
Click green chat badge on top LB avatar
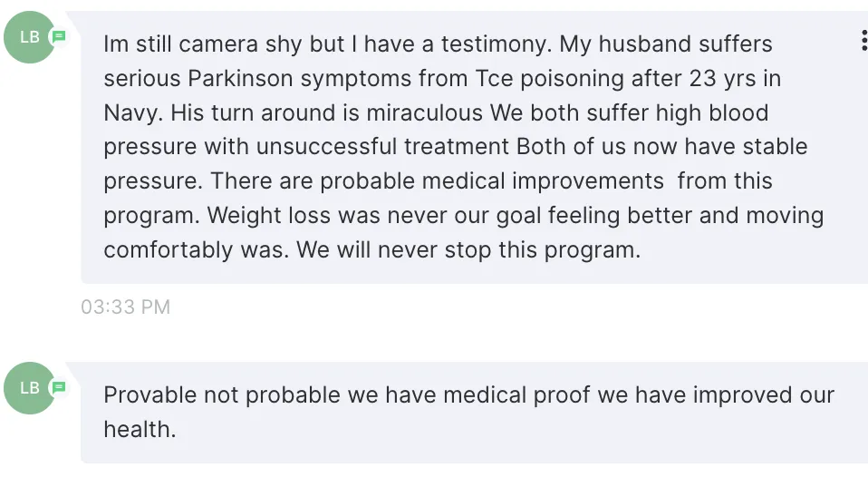[59, 36]
